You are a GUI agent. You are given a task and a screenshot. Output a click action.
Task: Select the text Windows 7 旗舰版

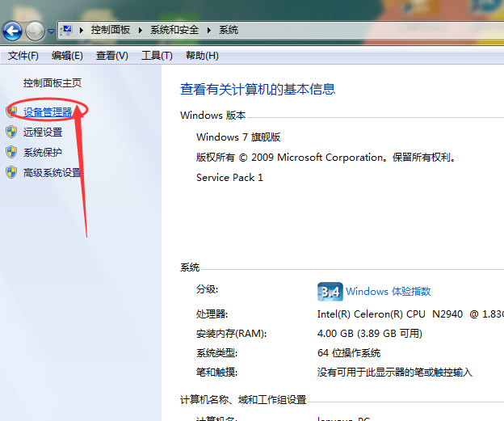pyautogui.click(x=238, y=137)
